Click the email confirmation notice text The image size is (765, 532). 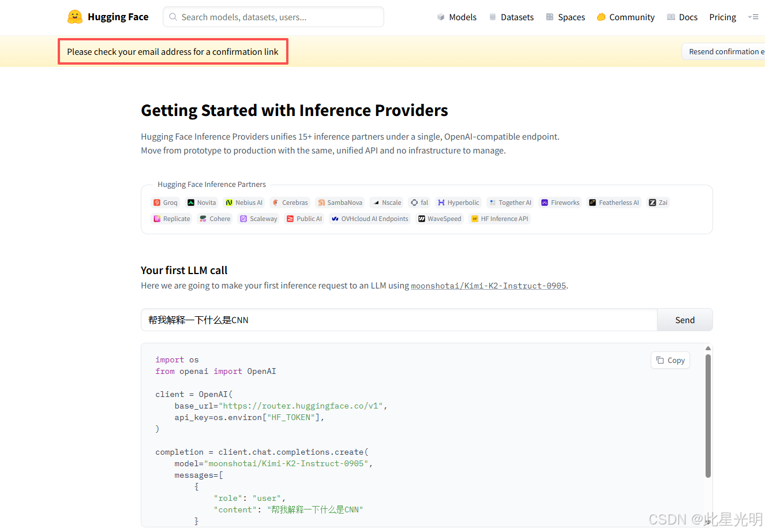(172, 51)
